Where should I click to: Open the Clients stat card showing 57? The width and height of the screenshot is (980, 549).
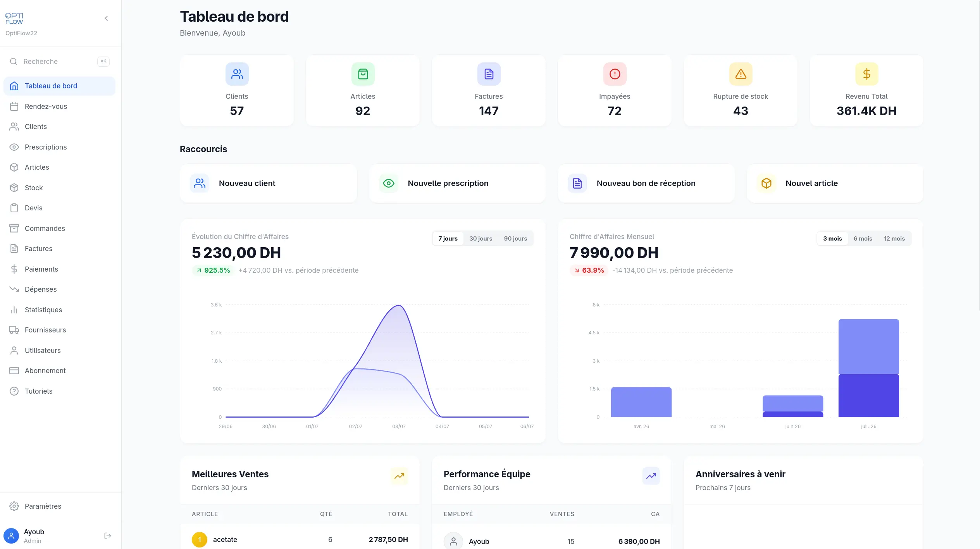[x=237, y=91]
